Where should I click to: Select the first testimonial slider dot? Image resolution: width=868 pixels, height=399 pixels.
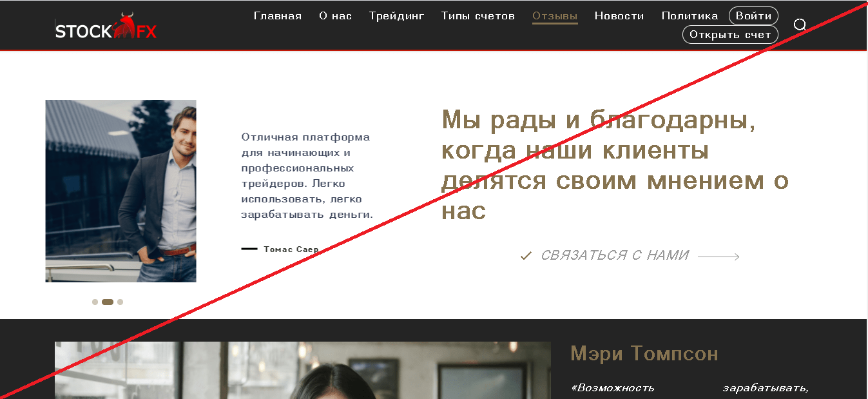pyautogui.click(x=95, y=302)
